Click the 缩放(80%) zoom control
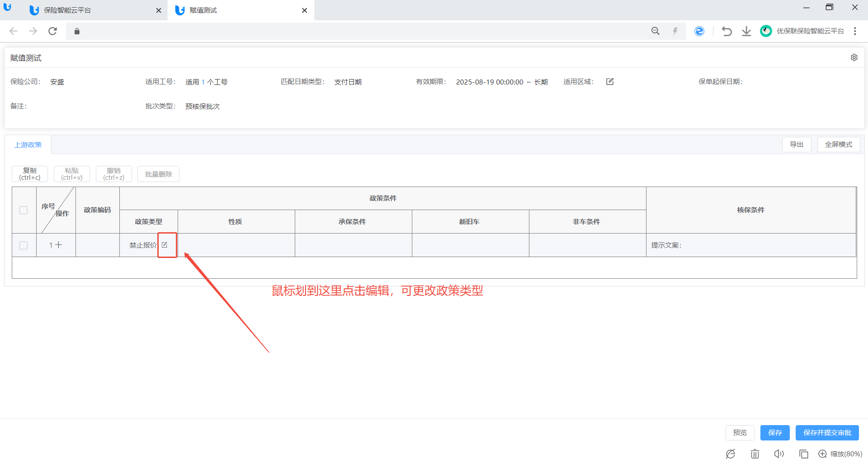The image size is (868, 459). 840,454
